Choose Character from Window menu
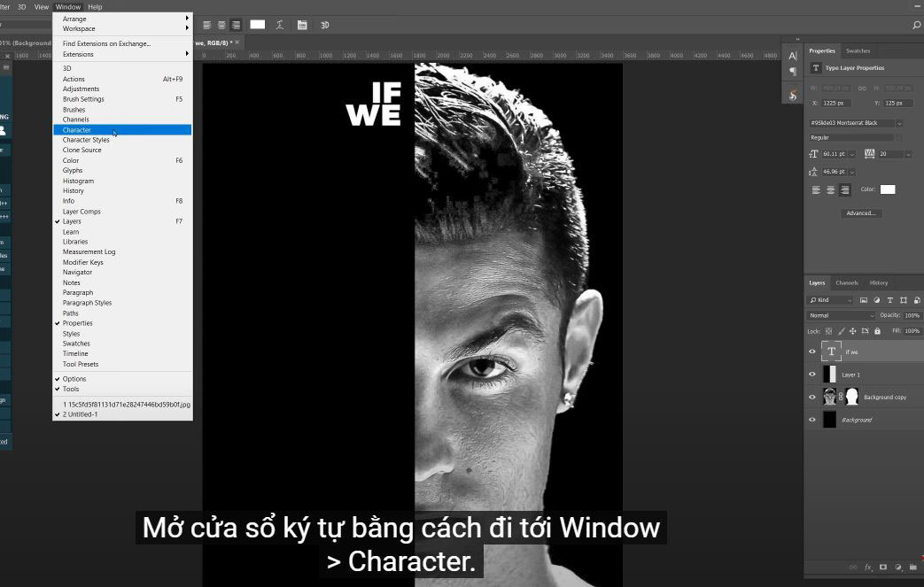Image resolution: width=924 pixels, height=587 pixels. [122, 129]
